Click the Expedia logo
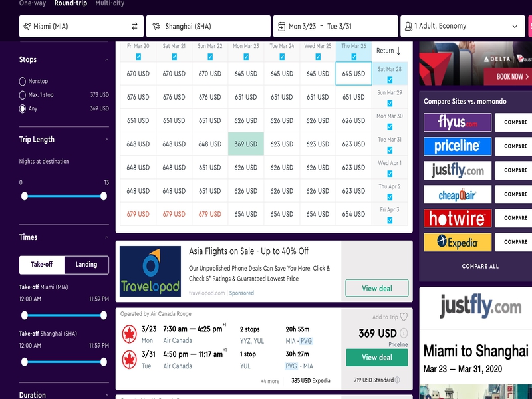Viewport: 532px width, 399px height. point(458,242)
